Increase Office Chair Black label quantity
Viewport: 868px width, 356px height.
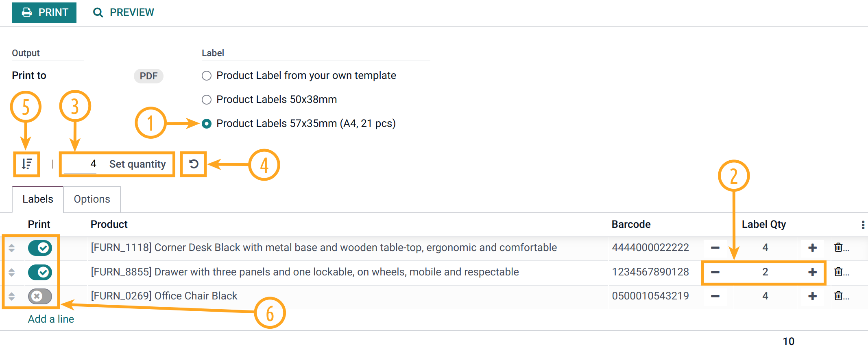pyautogui.click(x=812, y=296)
